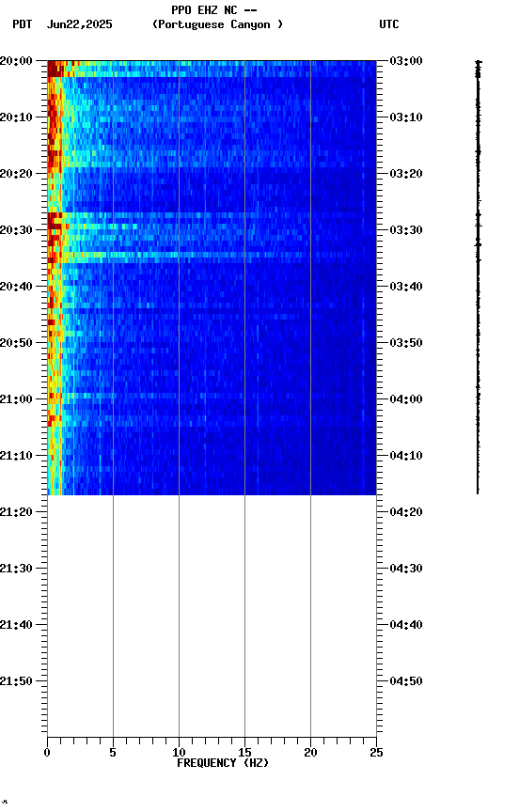Click the '03:30' UTC time label
The image size is (519, 812).
click(x=406, y=230)
